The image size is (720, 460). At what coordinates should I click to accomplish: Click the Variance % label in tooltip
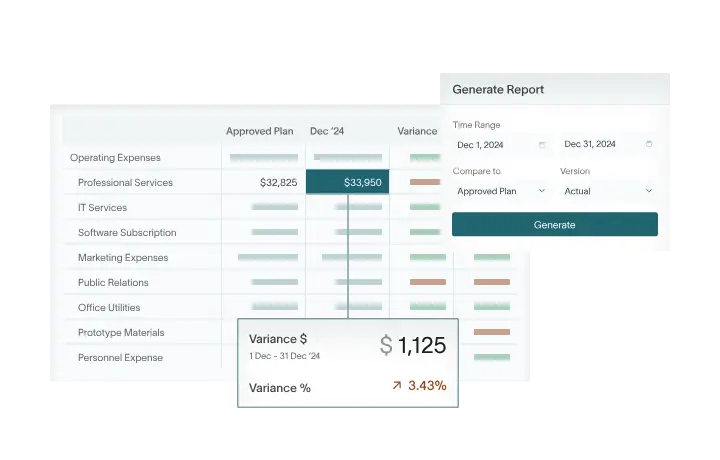280,388
